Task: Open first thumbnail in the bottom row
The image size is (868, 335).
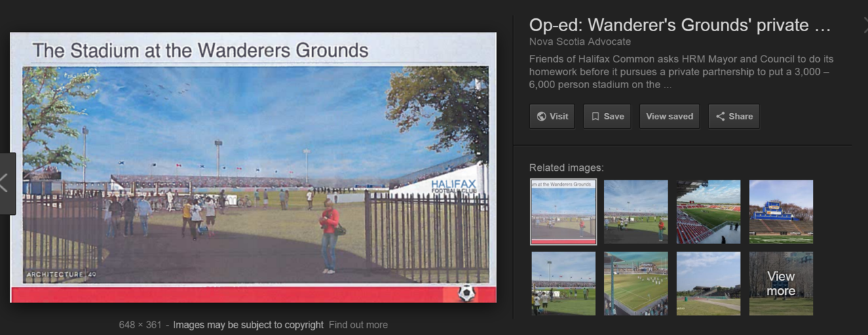Action: pos(563,283)
